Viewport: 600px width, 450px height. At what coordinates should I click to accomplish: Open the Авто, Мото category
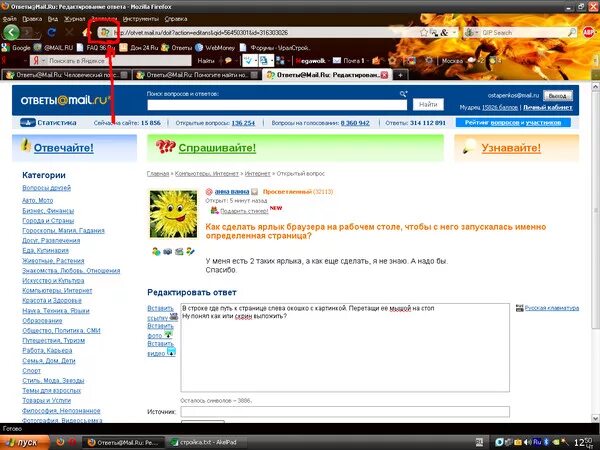click(x=38, y=200)
